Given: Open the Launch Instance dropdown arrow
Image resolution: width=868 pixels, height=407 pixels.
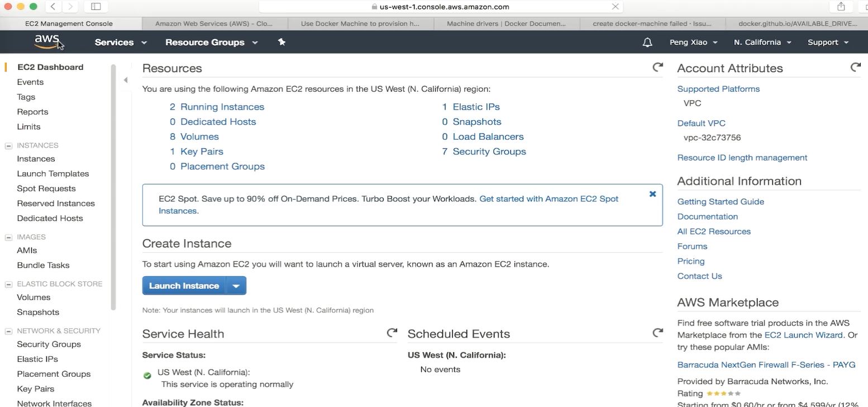Looking at the screenshot, I should (236, 286).
